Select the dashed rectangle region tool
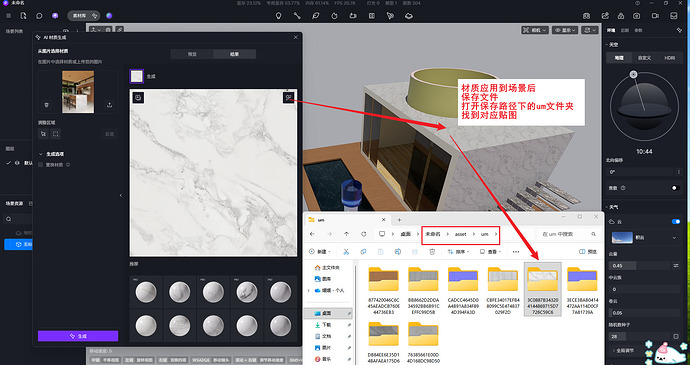This screenshot has height=365, width=690. (x=55, y=133)
